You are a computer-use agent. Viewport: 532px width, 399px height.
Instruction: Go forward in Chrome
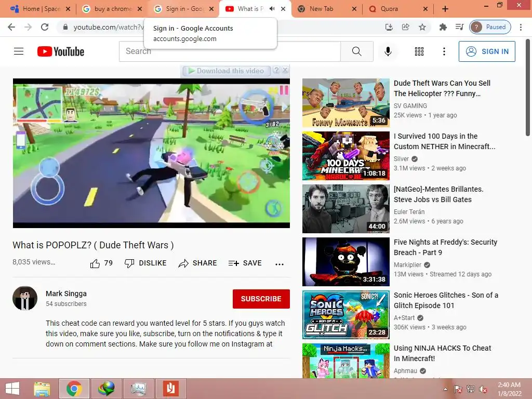coord(28,27)
